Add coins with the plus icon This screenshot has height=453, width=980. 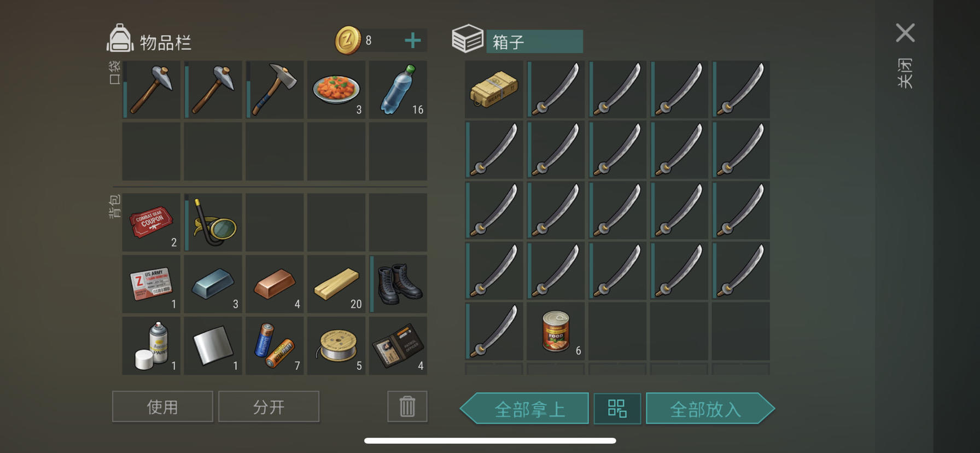point(413,40)
